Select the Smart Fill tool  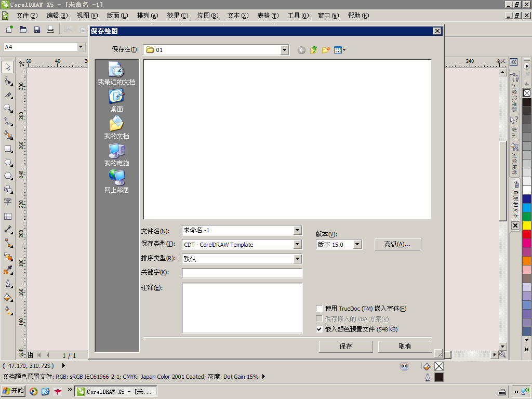point(8,135)
